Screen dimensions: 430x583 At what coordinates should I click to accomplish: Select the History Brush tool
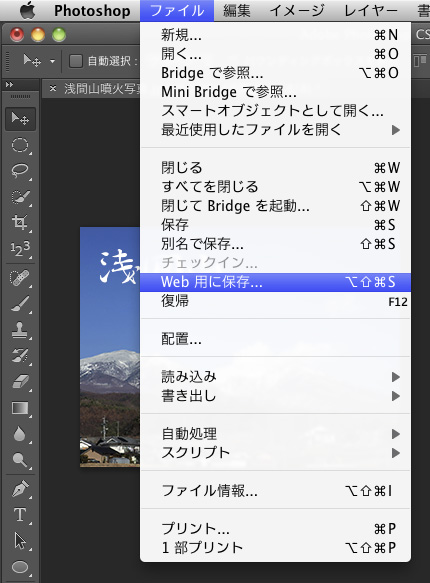[x=20, y=355]
